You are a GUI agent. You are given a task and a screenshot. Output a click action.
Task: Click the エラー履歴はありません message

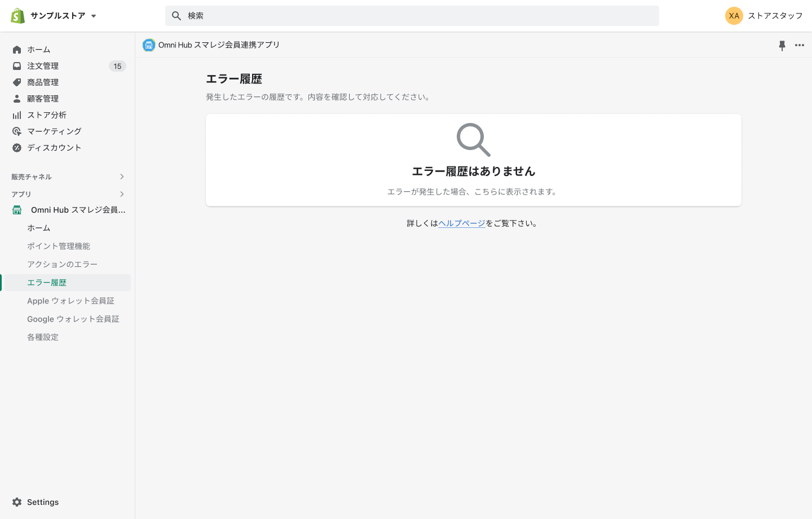pos(474,171)
